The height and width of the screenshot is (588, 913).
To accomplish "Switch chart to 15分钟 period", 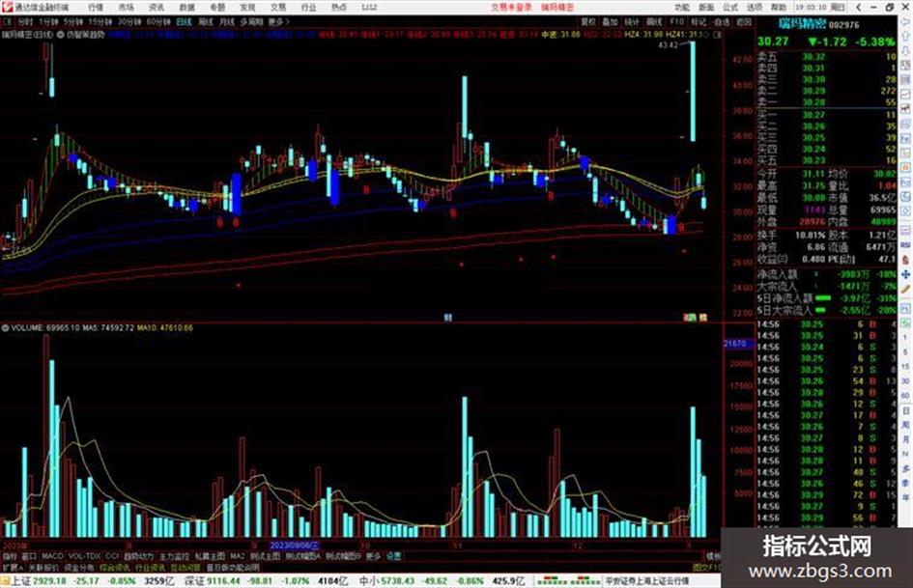I will pyautogui.click(x=100, y=22).
